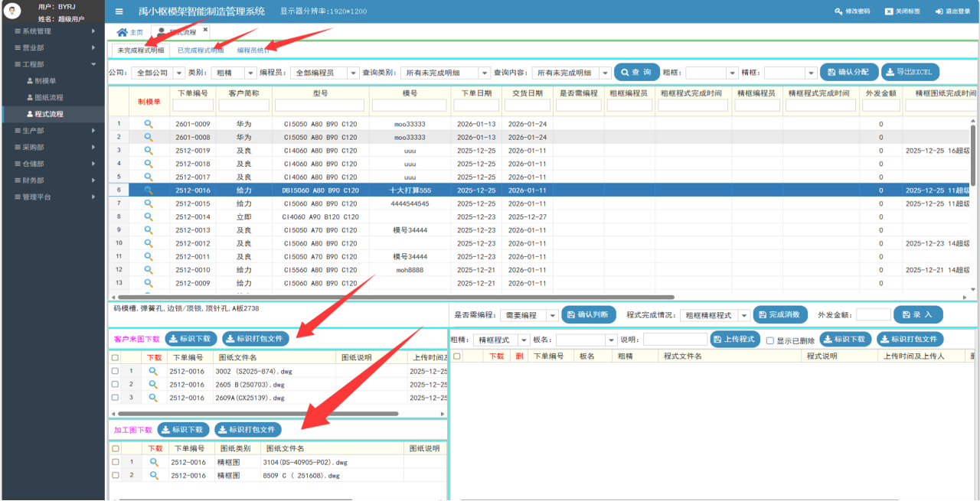Expand the 编程员 dropdown

point(325,73)
